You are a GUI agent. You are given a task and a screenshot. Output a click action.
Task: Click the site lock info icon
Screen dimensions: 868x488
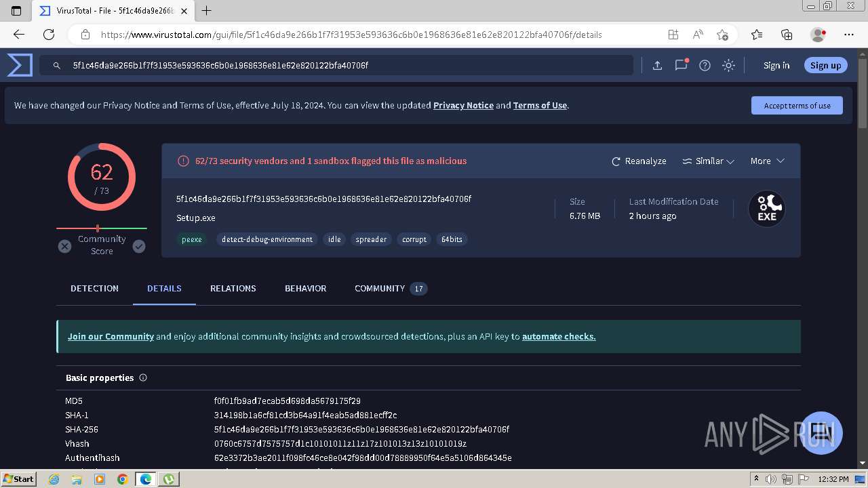[85, 35]
